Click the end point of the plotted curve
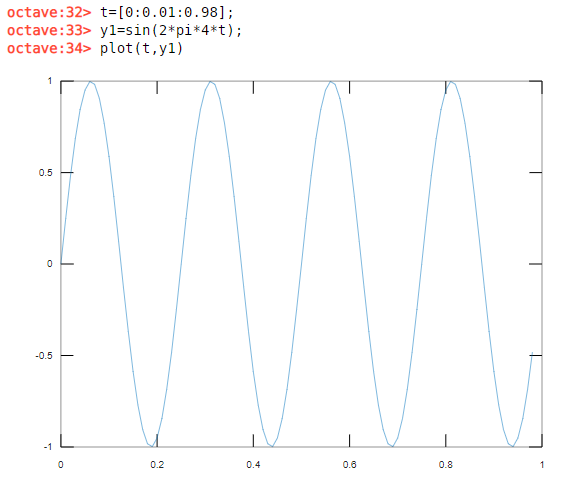 532,353
